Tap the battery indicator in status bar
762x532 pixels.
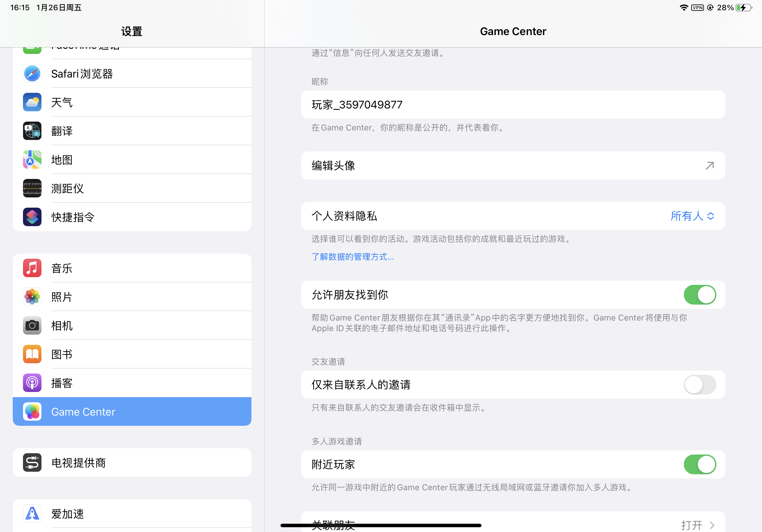coord(744,8)
